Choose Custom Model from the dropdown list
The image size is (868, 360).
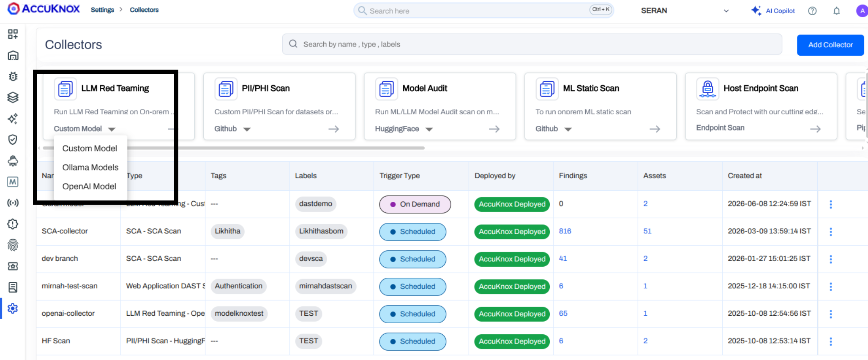click(x=90, y=148)
